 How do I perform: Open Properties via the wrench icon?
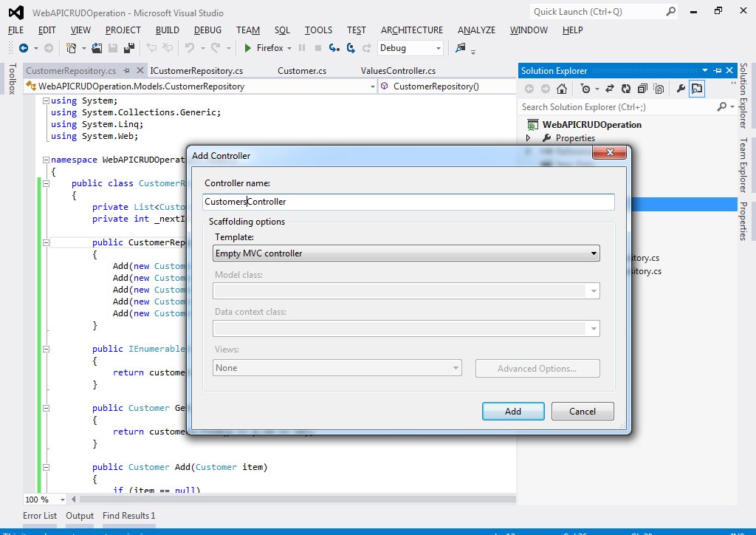click(x=681, y=88)
